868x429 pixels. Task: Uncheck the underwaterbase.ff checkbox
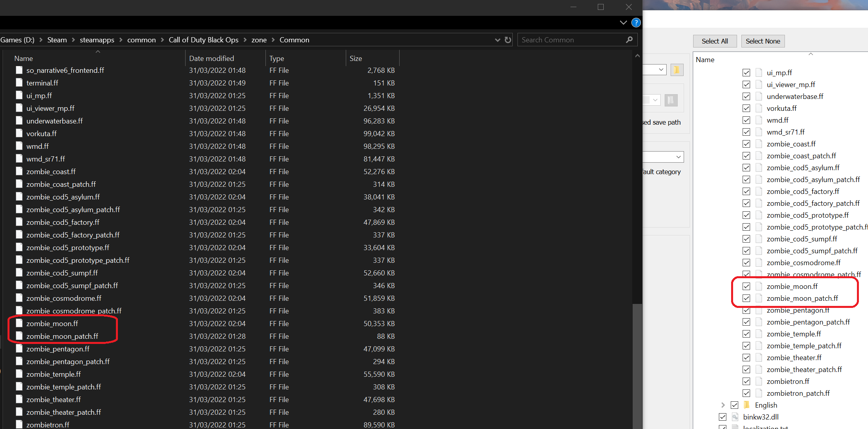tap(747, 96)
